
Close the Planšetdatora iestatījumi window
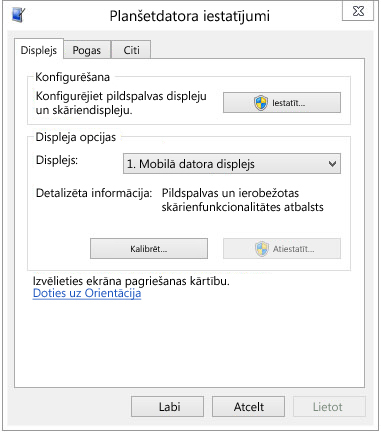point(358,11)
